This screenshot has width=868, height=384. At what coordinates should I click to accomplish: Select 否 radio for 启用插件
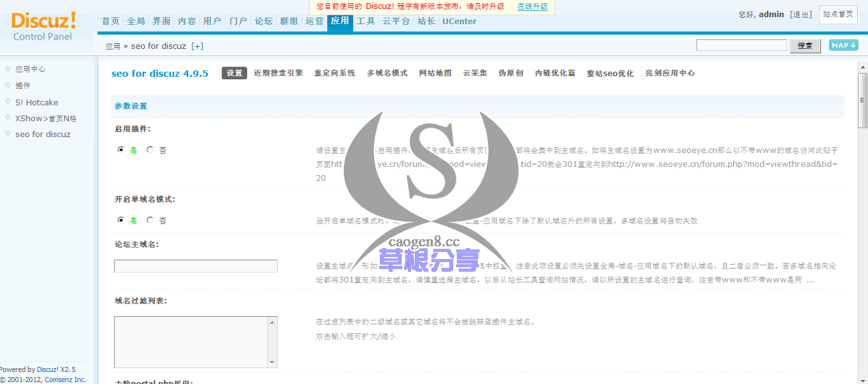[151, 150]
